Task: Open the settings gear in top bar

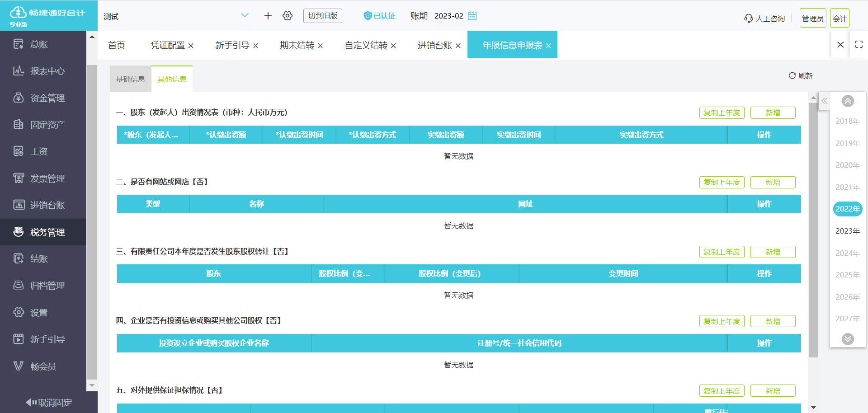Action: (288, 16)
